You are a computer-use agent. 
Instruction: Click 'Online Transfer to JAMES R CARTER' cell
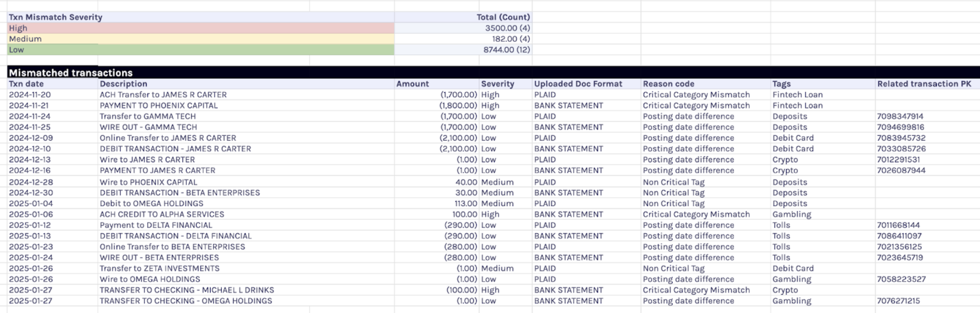click(x=246, y=138)
